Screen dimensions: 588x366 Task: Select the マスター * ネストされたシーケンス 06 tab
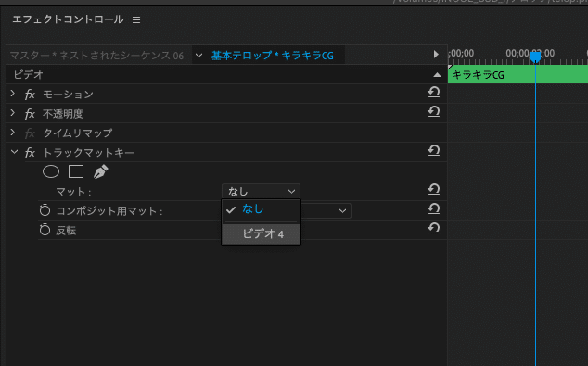(x=96, y=56)
